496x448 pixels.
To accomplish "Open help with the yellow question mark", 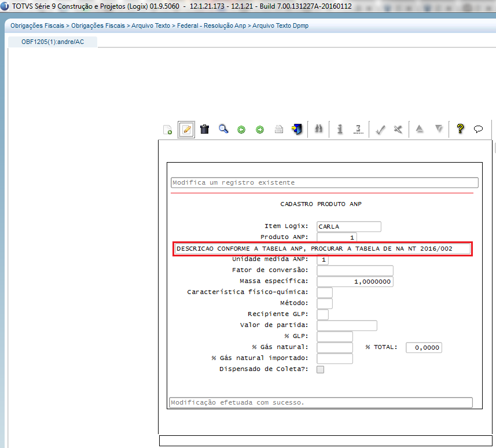I will point(460,128).
